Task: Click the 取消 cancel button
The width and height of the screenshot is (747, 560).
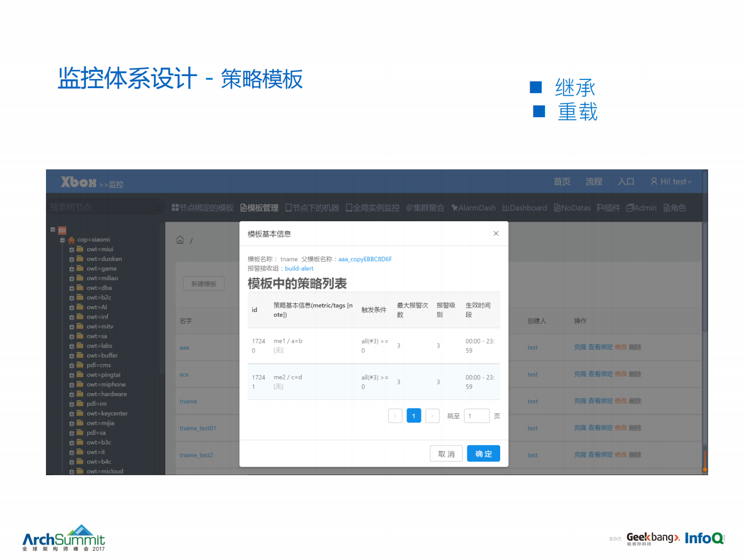Action: (446, 453)
